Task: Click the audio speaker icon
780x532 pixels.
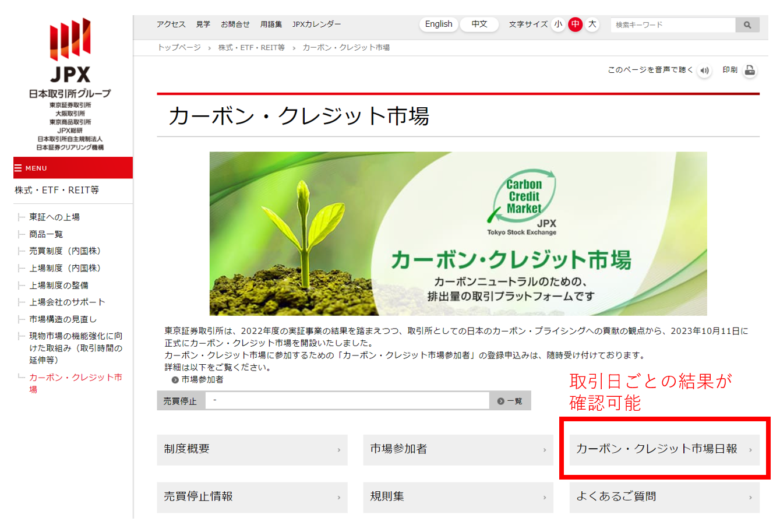Action: 704,71
